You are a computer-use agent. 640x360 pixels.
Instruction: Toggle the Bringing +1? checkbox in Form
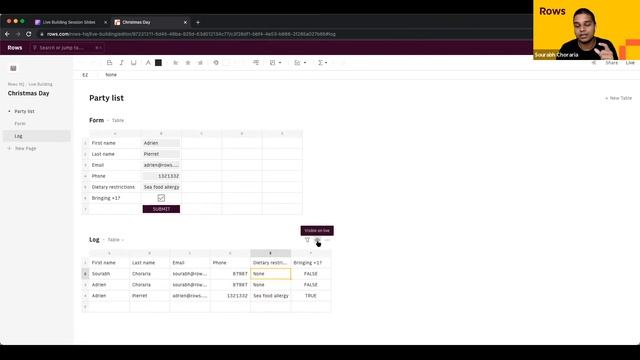tap(161, 198)
